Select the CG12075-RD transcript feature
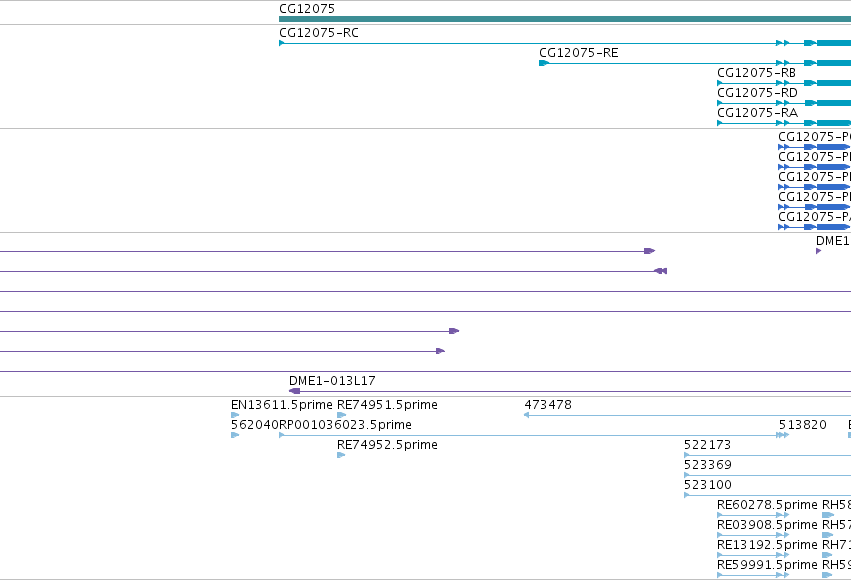851x580 pixels. point(784,103)
